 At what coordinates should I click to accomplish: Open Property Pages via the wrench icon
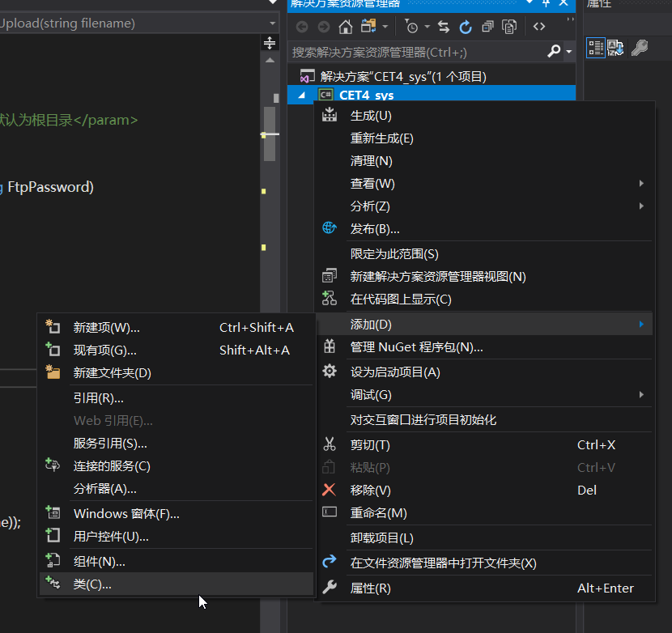(x=639, y=48)
